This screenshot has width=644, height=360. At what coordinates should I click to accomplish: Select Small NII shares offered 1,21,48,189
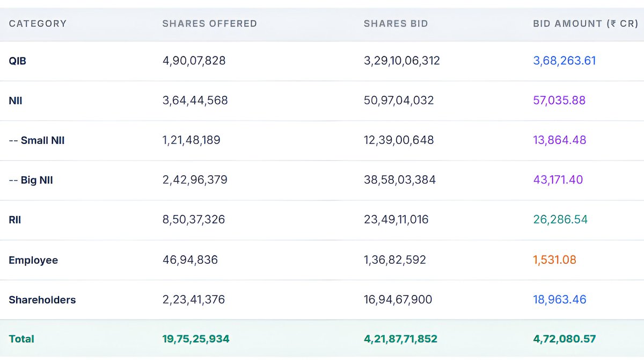[x=192, y=140]
